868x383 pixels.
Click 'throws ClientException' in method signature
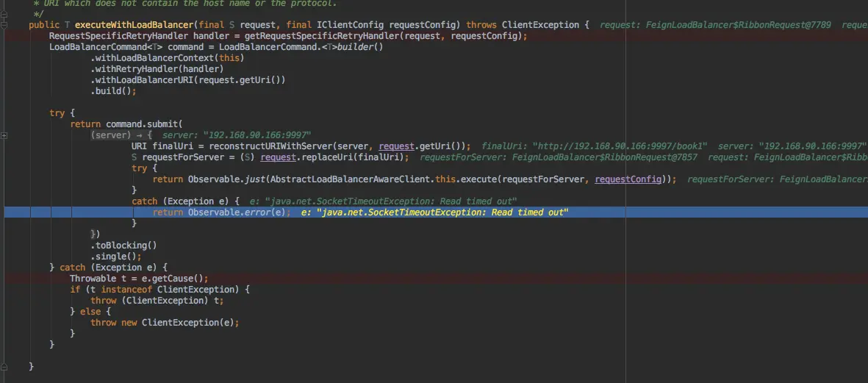(x=523, y=25)
